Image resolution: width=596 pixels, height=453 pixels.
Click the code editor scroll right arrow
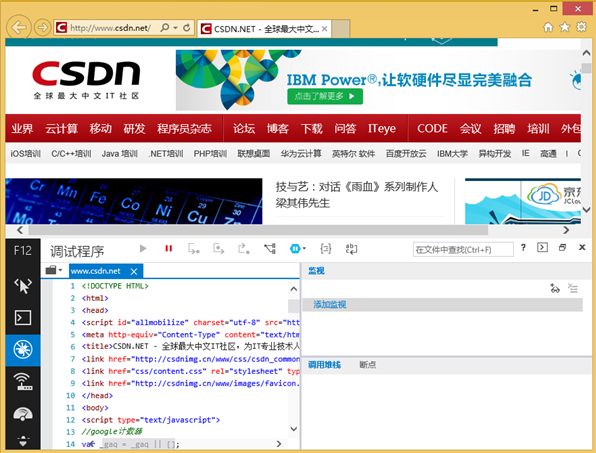[279, 443]
